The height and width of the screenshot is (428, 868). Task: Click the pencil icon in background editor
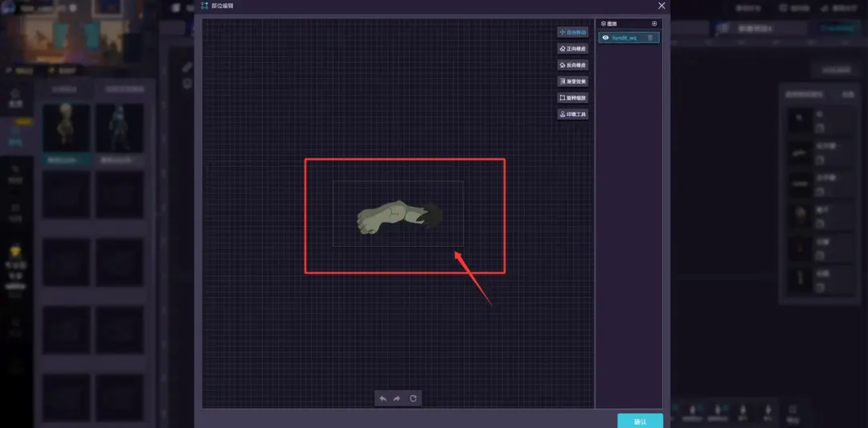pos(187,67)
